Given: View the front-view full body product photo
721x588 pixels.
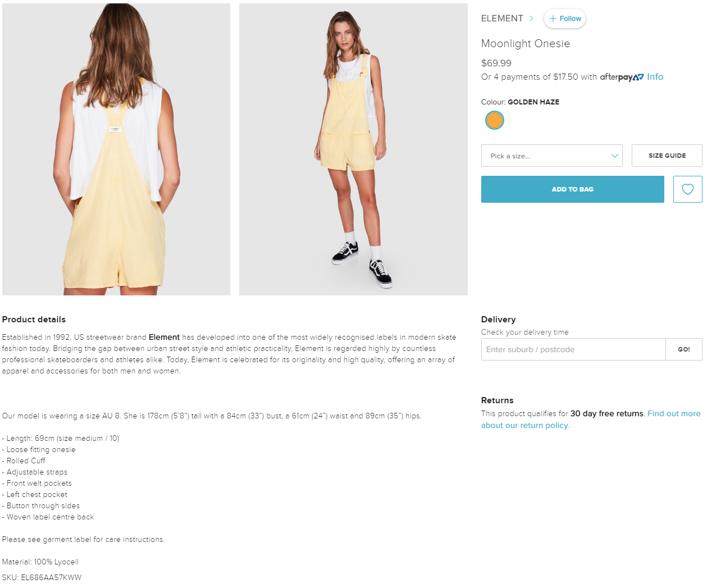Looking at the screenshot, I should (353, 149).
